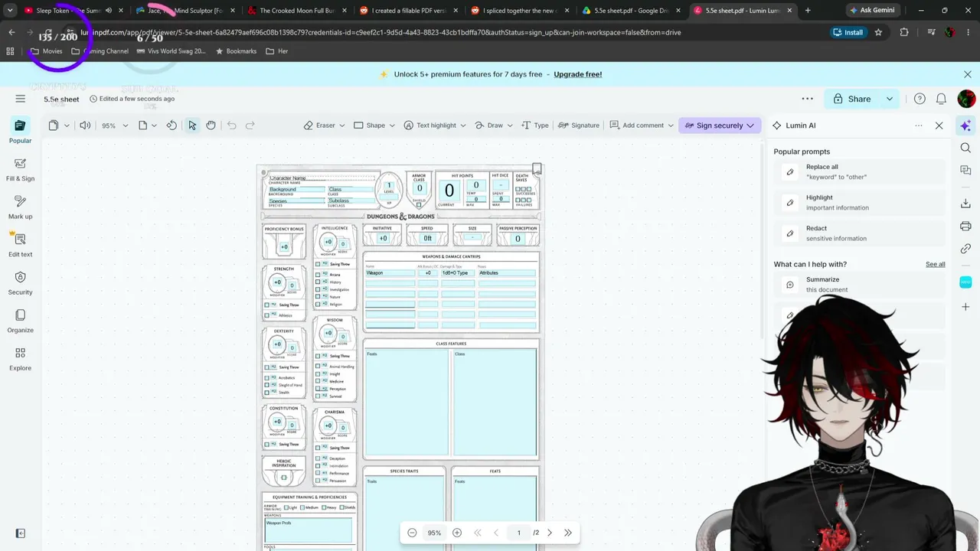Screen dimensions: 980x551
Task: Close the Lumin AI panel
Action: [939, 126]
